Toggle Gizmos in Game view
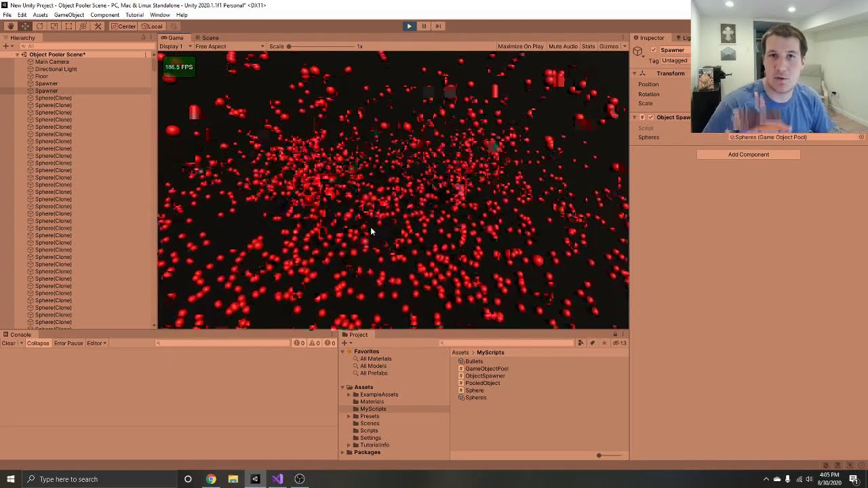The image size is (868, 488). point(608,47)
